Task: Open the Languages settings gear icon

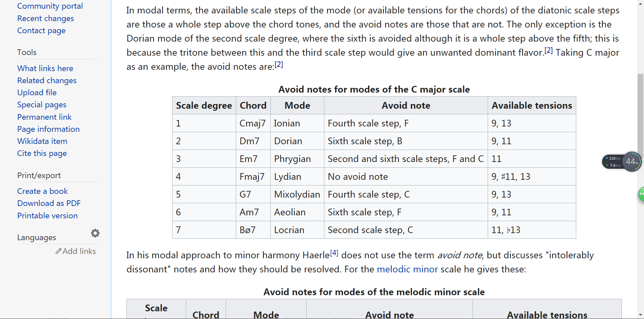Action: [x=95, y=233]
